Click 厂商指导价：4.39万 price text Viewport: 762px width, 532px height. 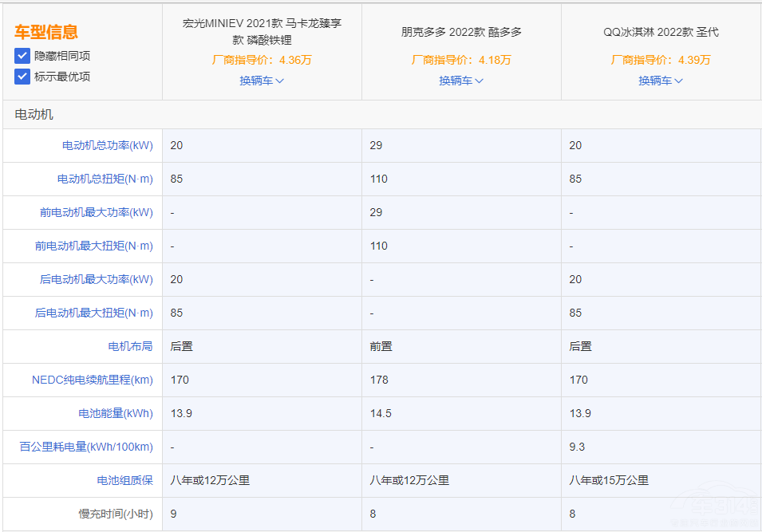[x=661, y=61]
